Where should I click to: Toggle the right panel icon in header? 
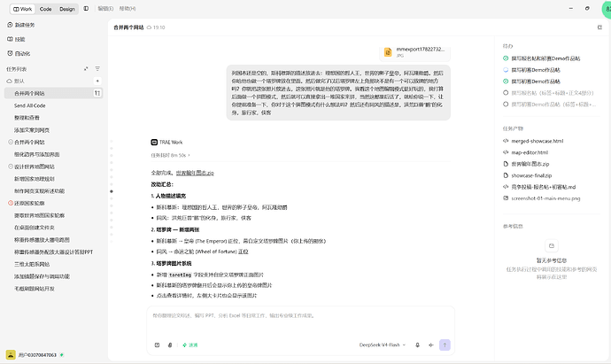599,27
